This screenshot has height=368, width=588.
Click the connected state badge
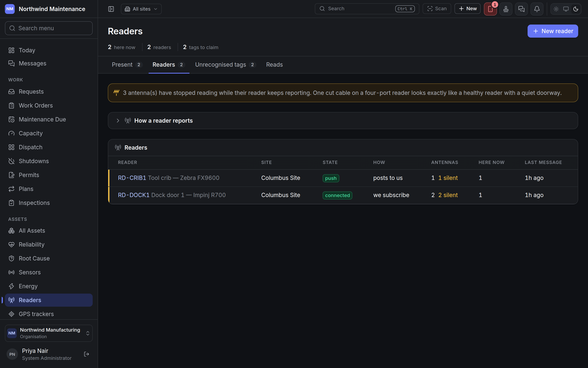[x=337, y=195]
